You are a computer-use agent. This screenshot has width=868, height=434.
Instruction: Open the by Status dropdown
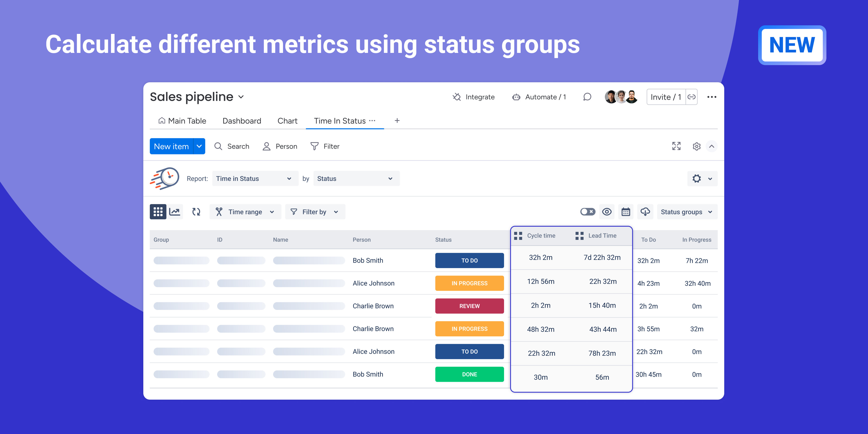356,179
